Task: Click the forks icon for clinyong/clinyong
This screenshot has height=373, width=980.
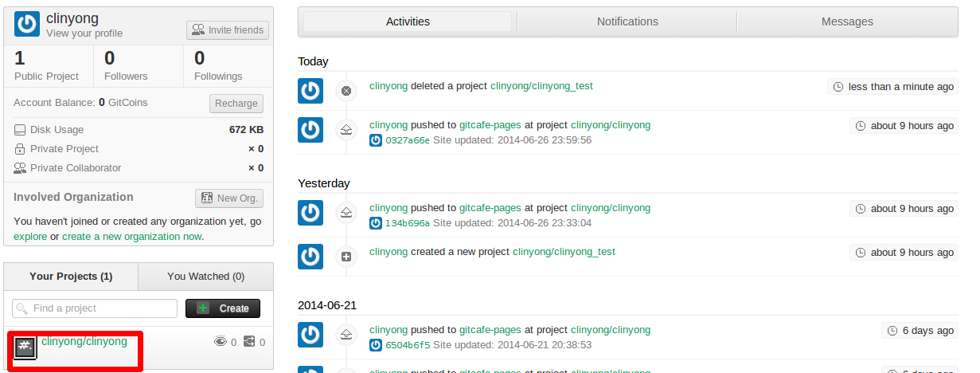Action: point(249,342)
